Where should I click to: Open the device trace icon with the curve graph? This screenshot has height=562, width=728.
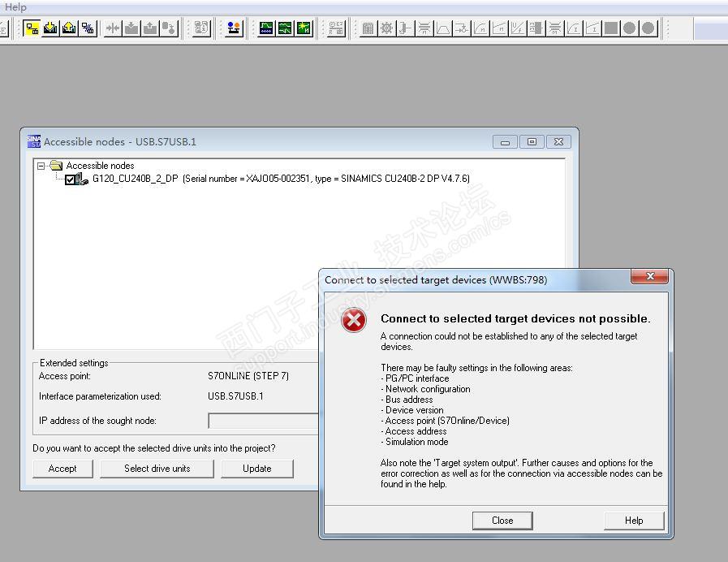point(266,28)
